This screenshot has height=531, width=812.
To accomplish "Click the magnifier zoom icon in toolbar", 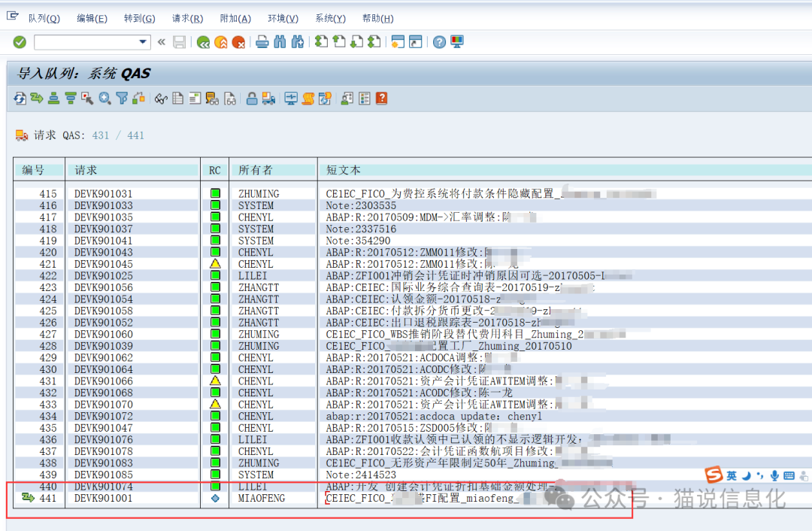I will [105, 98].
